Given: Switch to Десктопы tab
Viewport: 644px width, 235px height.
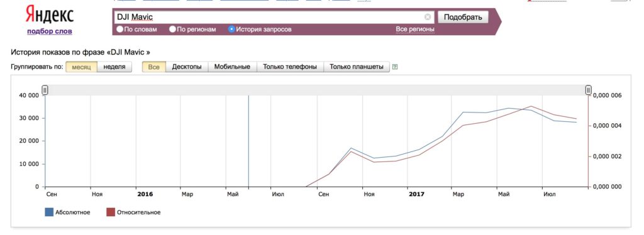Looking at the screenshot, I should [187, 67].
